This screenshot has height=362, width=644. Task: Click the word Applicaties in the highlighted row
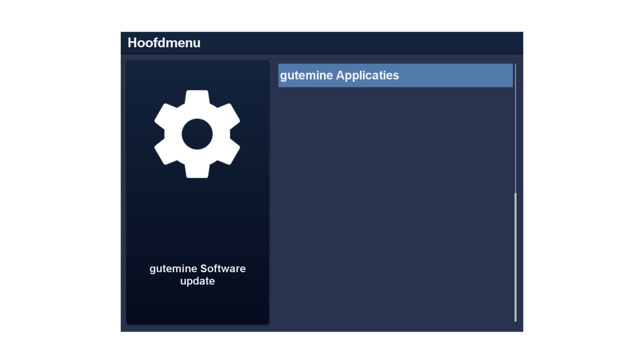pos(367,75)
